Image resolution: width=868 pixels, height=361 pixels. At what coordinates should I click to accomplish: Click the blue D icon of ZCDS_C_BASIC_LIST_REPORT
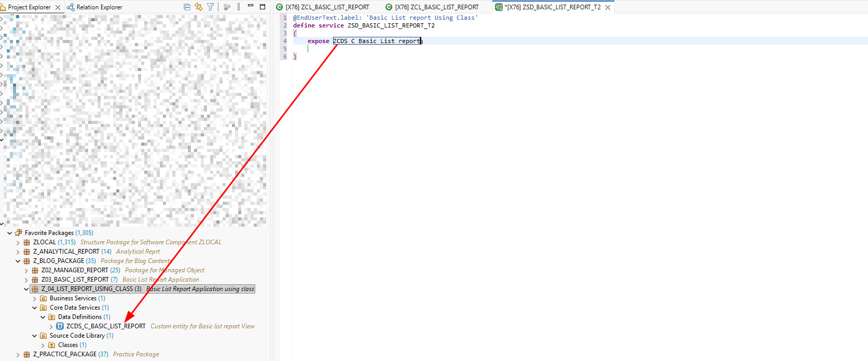tap(60, 326)
